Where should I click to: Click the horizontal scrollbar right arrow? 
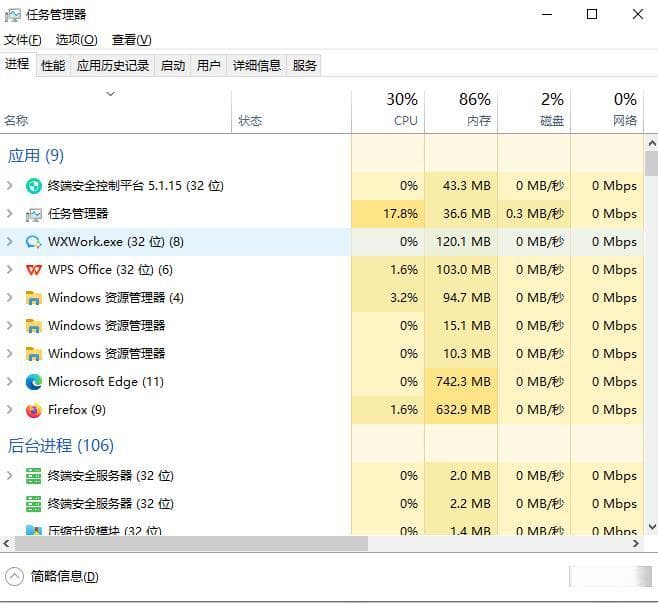point(636,543)
